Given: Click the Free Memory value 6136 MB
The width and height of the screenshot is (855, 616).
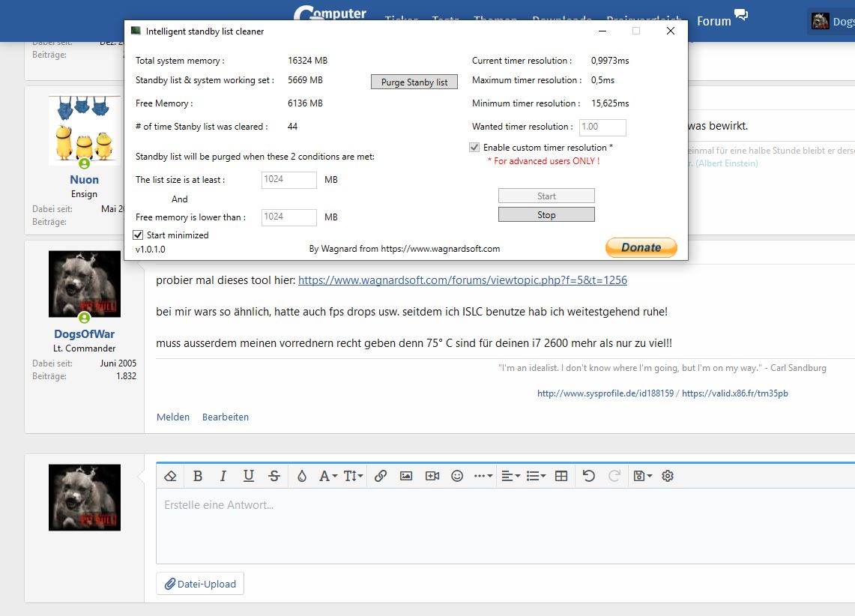Looking at the screenshot, I should coord(306,103).
